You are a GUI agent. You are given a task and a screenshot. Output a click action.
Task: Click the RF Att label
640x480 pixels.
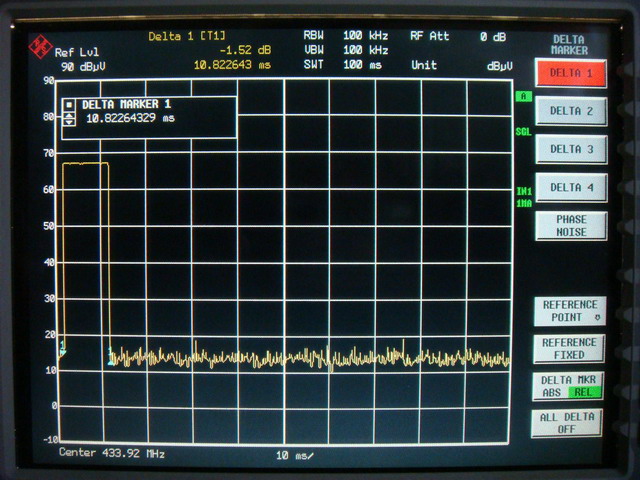(429, 36)
